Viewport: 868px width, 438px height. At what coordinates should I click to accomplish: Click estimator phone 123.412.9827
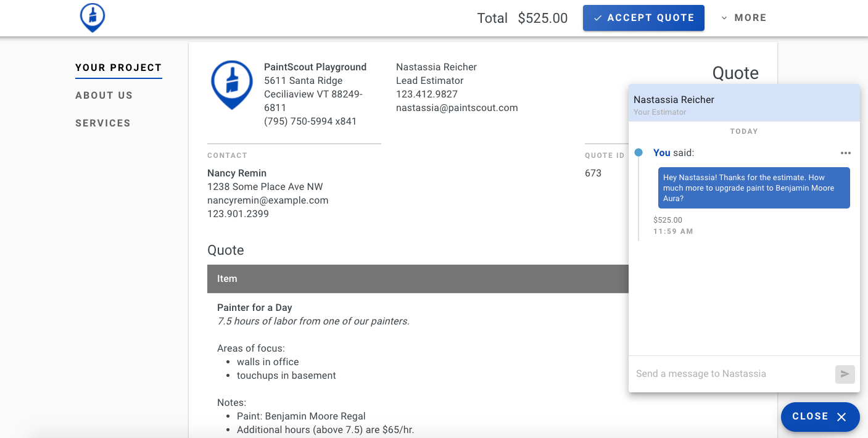427,94
